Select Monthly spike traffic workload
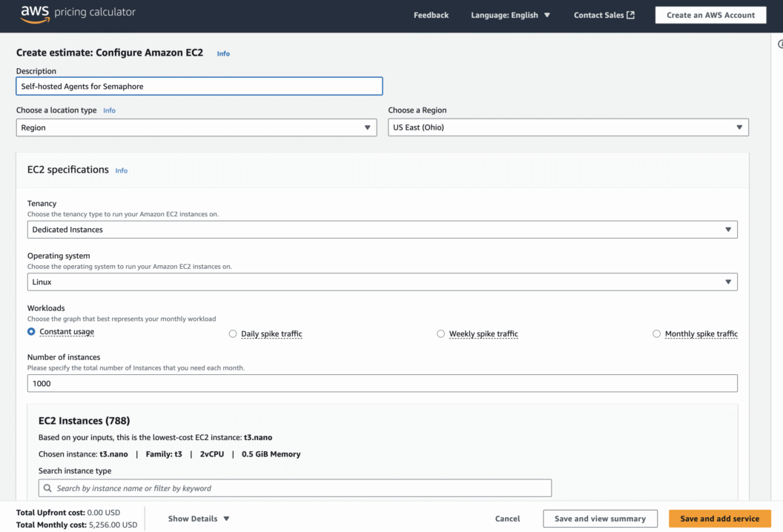 coord(657,334)
